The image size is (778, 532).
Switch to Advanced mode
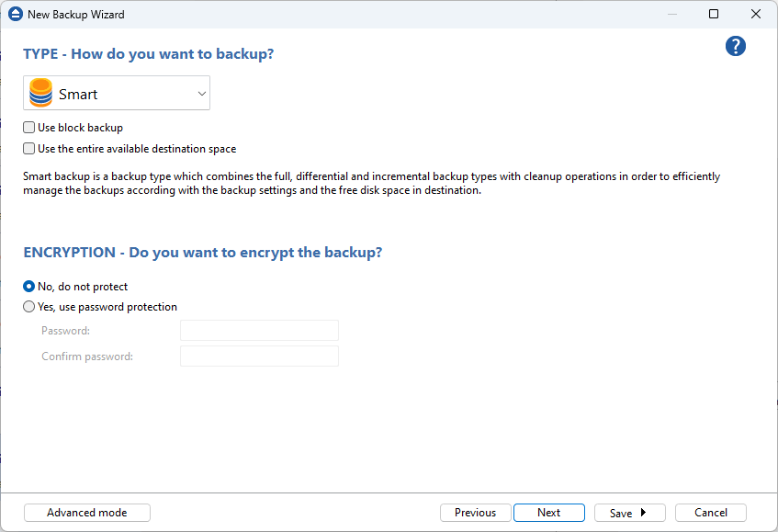87,513
